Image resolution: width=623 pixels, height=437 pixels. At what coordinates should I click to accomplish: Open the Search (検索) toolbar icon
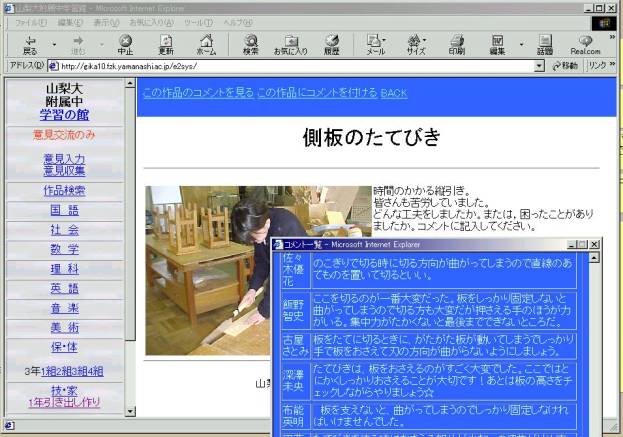(x=251, y=45)
